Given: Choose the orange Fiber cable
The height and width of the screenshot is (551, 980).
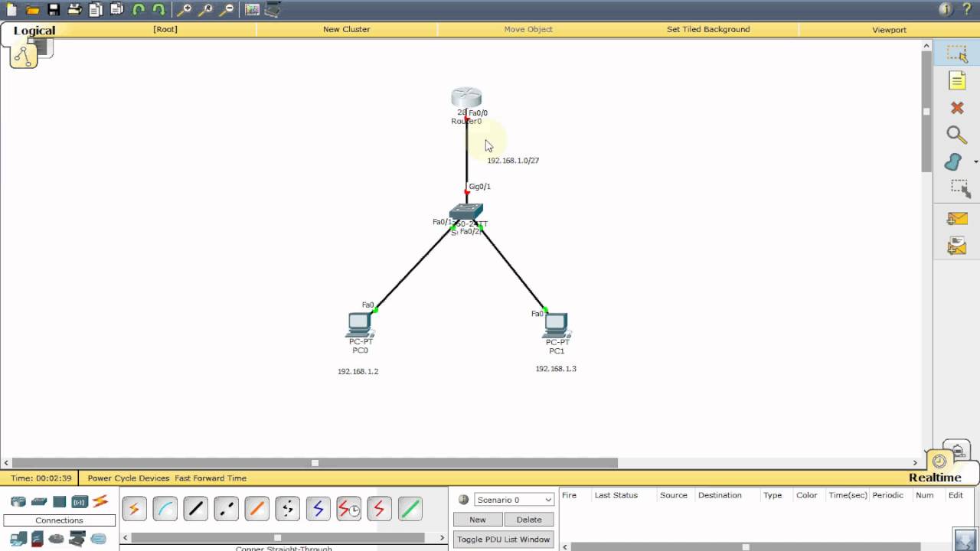Looking at the screenshot, I should [x=256, y=508].
